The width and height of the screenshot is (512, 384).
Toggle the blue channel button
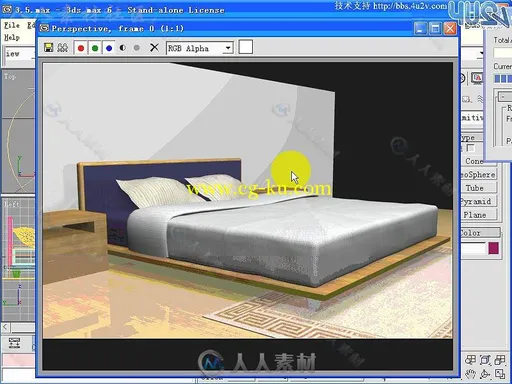click(109, 48)
